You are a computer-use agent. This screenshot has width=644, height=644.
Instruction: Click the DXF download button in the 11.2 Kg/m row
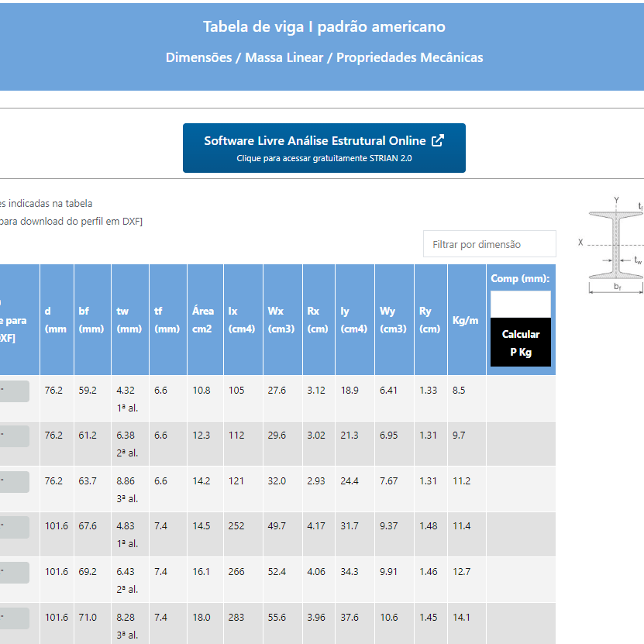pyautogui.click(x=14, y=482)
